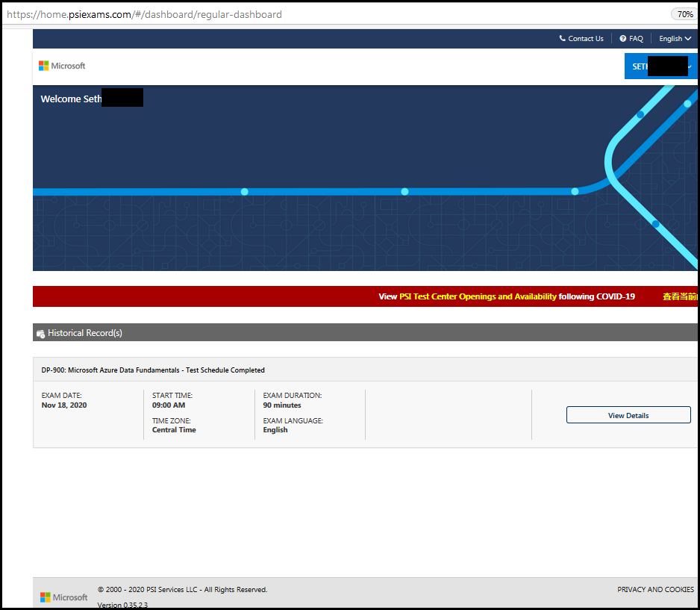Click the Microsoft logo in the footer
The width and height of the screenshot is (700, 610).
point(64,597)
